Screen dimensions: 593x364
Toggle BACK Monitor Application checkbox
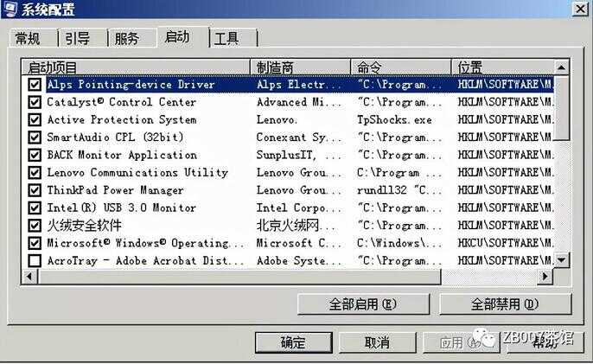click(35, 155)
